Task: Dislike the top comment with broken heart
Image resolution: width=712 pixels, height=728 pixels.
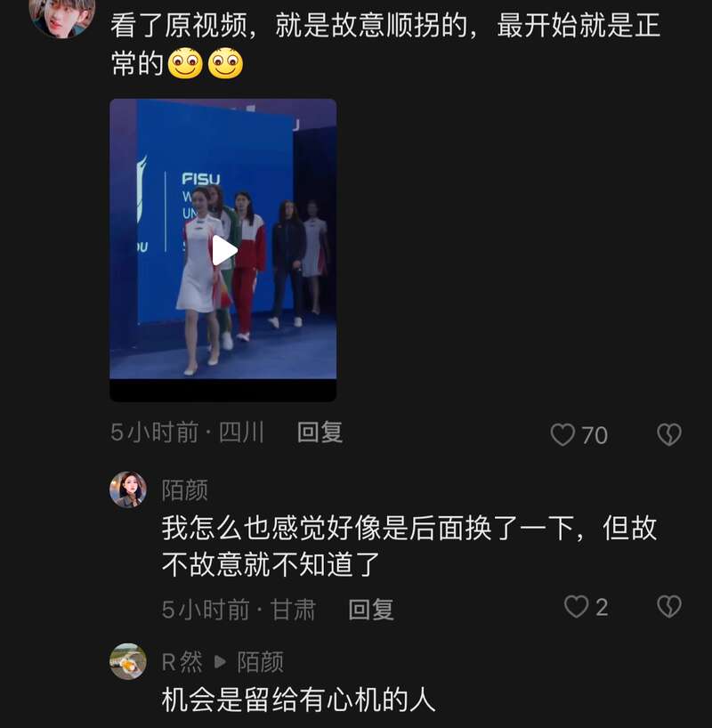Action: [669, 434]
